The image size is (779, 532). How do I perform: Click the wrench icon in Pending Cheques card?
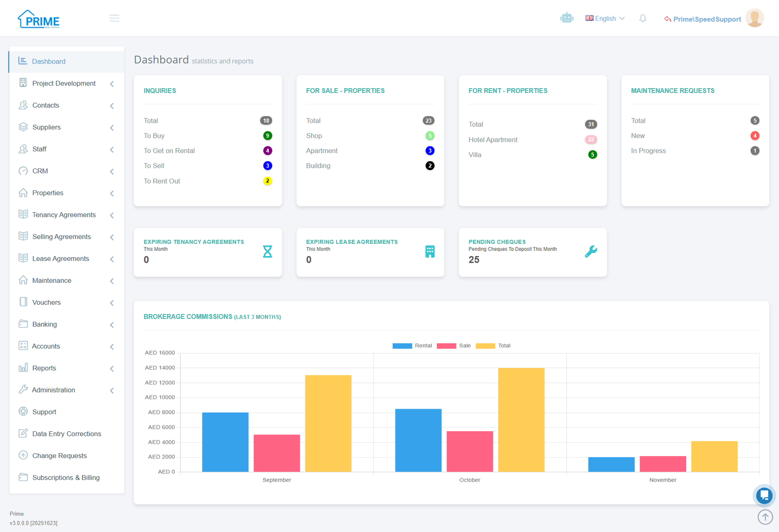(591, 252)
